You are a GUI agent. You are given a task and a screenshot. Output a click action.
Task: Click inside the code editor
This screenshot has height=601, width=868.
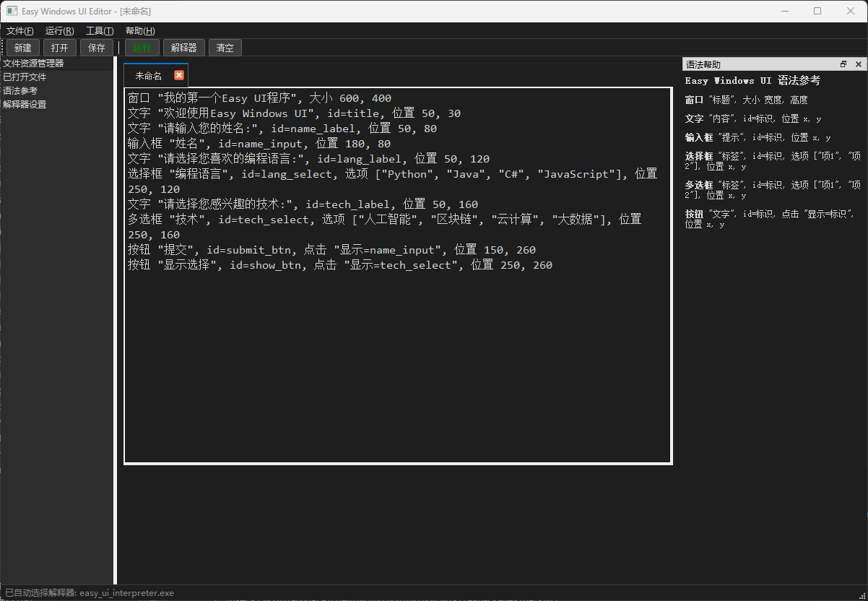(x=397, y=325)
